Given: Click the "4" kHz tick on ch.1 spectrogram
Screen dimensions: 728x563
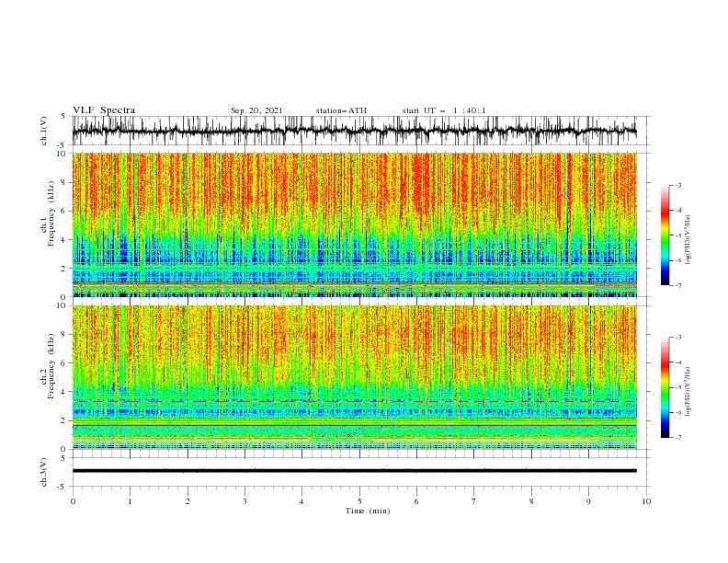Looking at the screenshot, I should 63,240.
